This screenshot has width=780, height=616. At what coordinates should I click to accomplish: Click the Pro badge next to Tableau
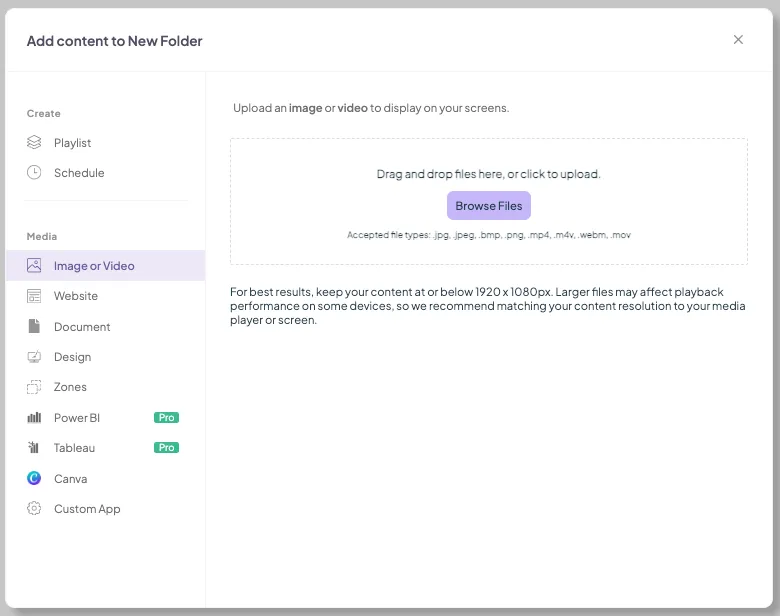(166, 447)
